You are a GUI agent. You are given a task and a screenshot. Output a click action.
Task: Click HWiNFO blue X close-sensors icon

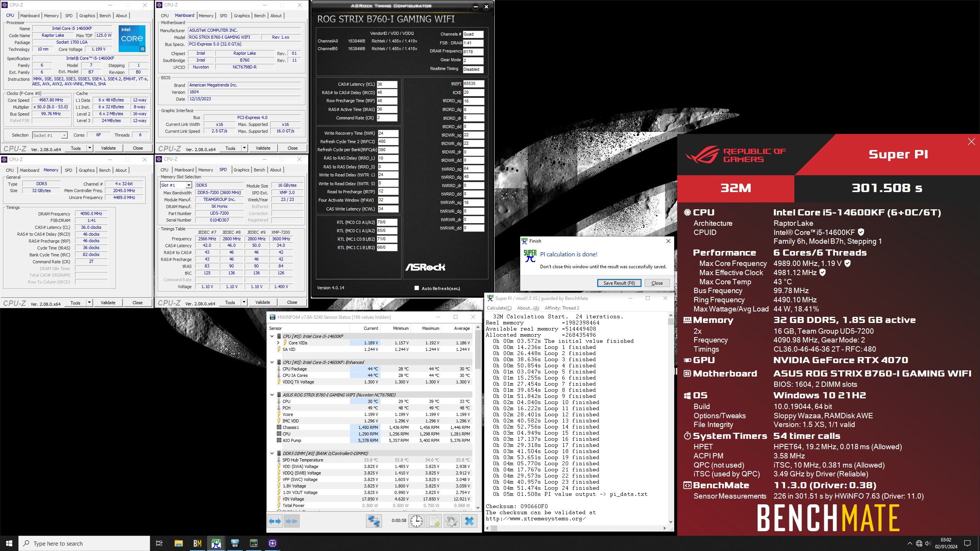469,521
